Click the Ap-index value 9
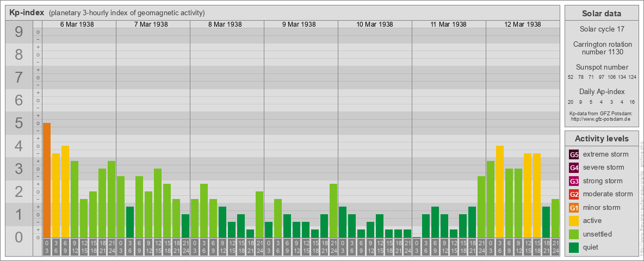 tap(581, 102)
